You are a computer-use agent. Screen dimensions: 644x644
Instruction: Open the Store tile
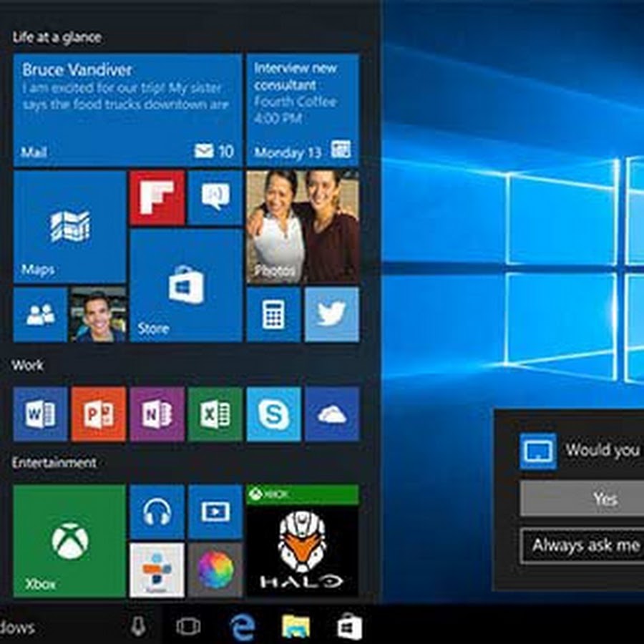coord(186,286)
